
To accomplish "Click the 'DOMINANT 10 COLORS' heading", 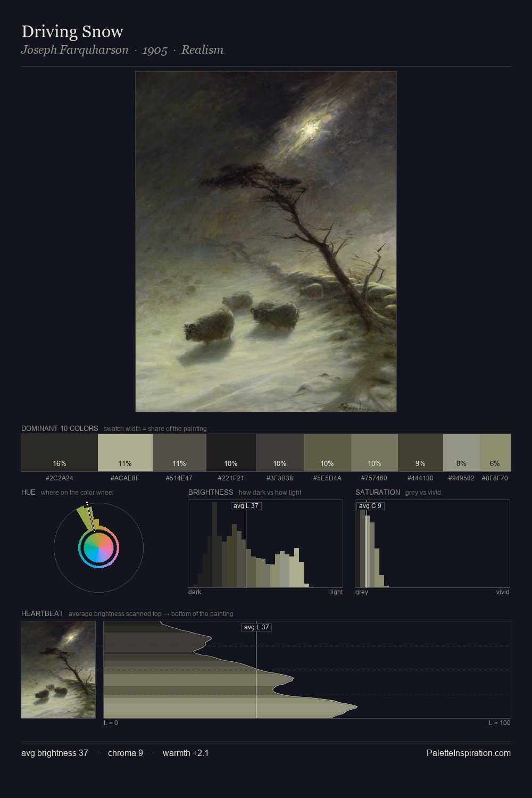I will 60,428.
